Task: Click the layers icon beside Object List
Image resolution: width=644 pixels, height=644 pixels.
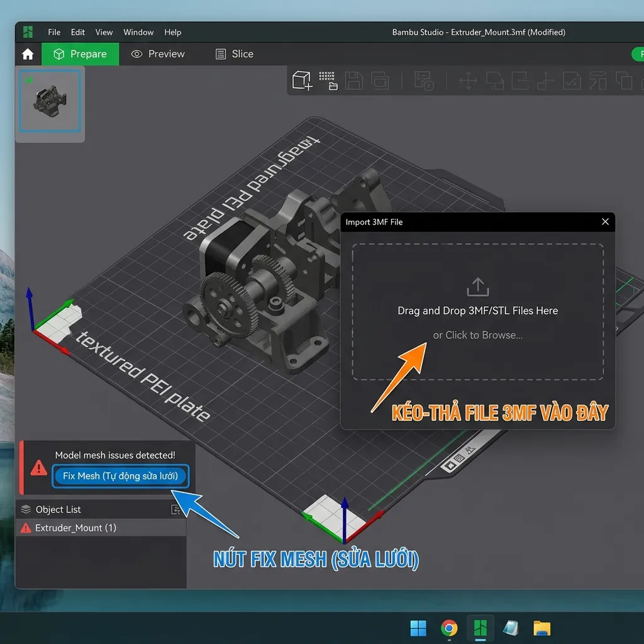Action: pos(26,509)
